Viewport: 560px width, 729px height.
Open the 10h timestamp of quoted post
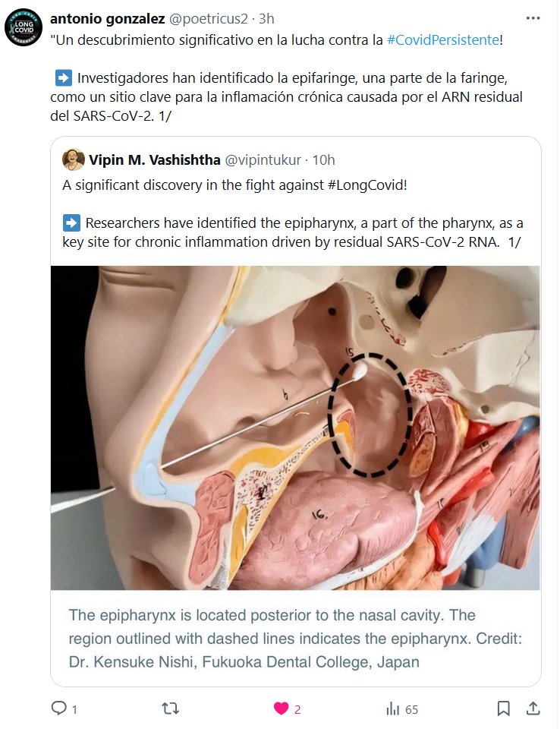[323, 160]
